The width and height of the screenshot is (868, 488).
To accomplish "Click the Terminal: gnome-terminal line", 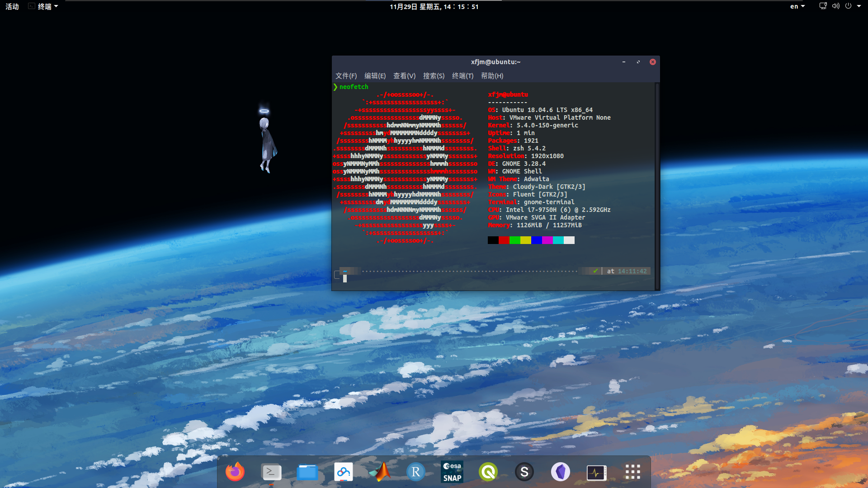I will (x=531, y=202).
